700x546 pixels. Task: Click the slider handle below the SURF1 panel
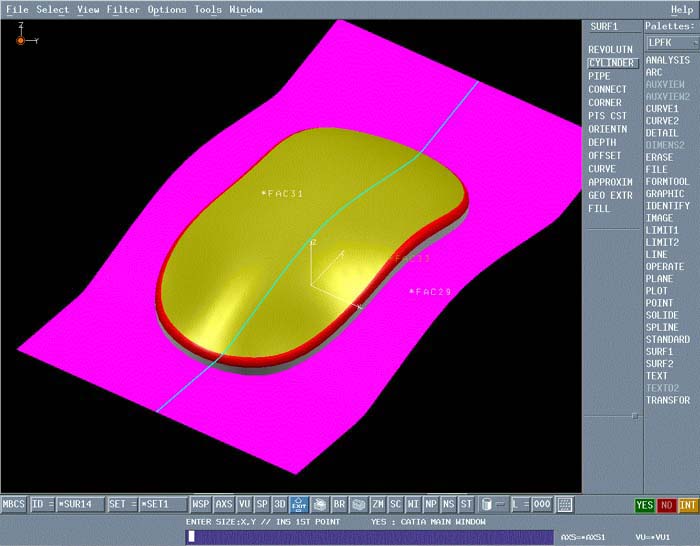(633, 415)
